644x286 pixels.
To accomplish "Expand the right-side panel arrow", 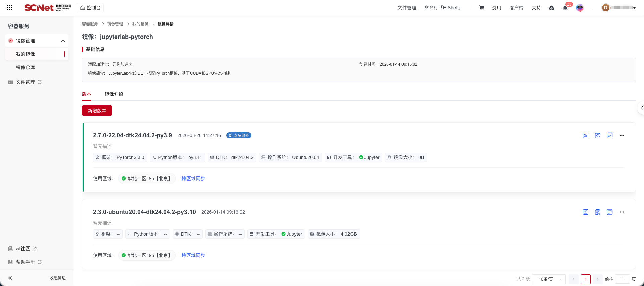I will coord(641,108).
